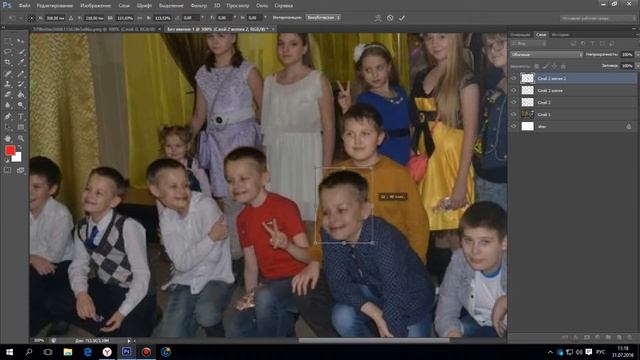Open the interpolation method dropdown
This screenshot has width=640, height=360.
point(323,18)
